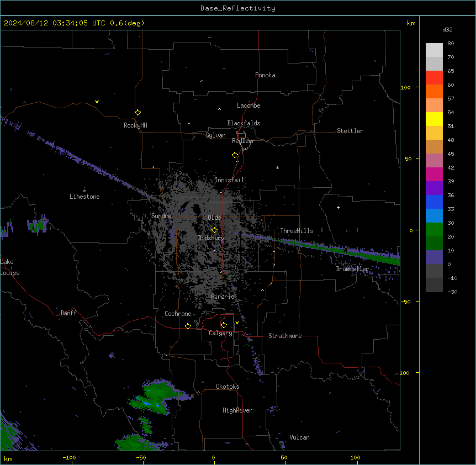Select the slate 0-10 dBZ color swatch

tap(434, 257)
